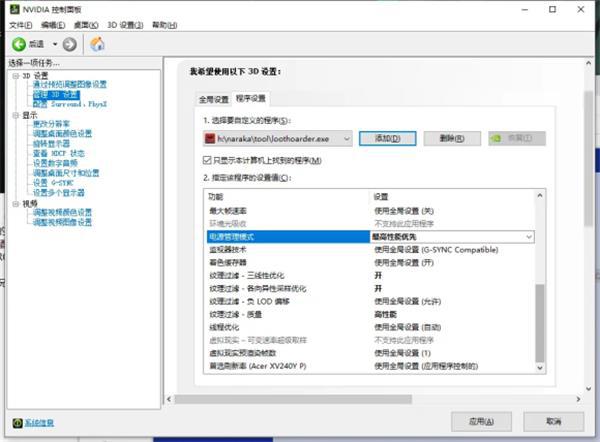Click the Forward arrow icon in toolbar
Image resolution: width=600 pixels, height=442 pixels.
tap(69, 44)
